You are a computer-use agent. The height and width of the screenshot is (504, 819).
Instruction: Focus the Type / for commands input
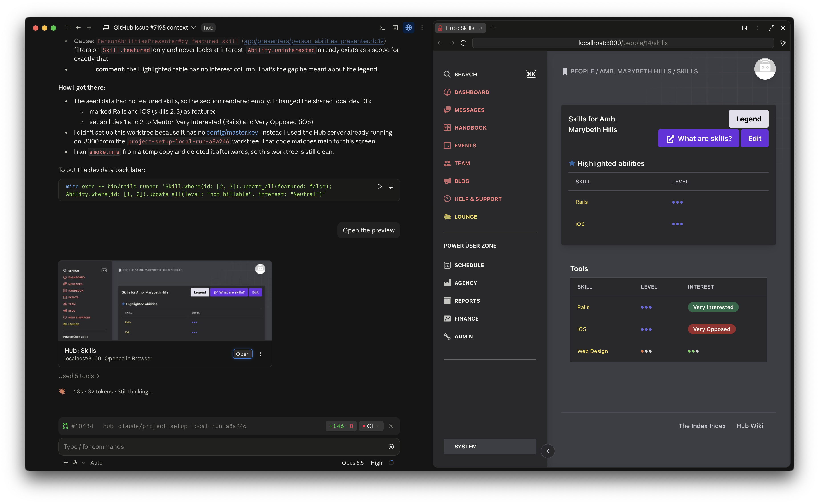point(229,446)
